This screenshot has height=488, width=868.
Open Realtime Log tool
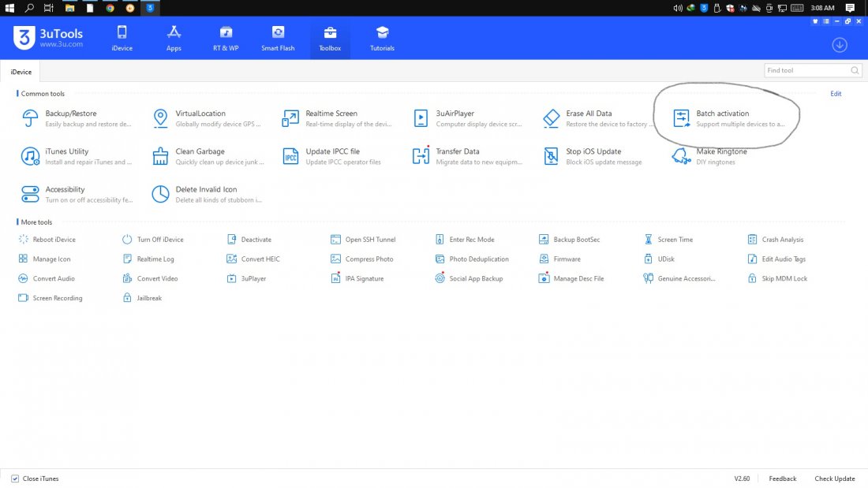click(148, 259)
